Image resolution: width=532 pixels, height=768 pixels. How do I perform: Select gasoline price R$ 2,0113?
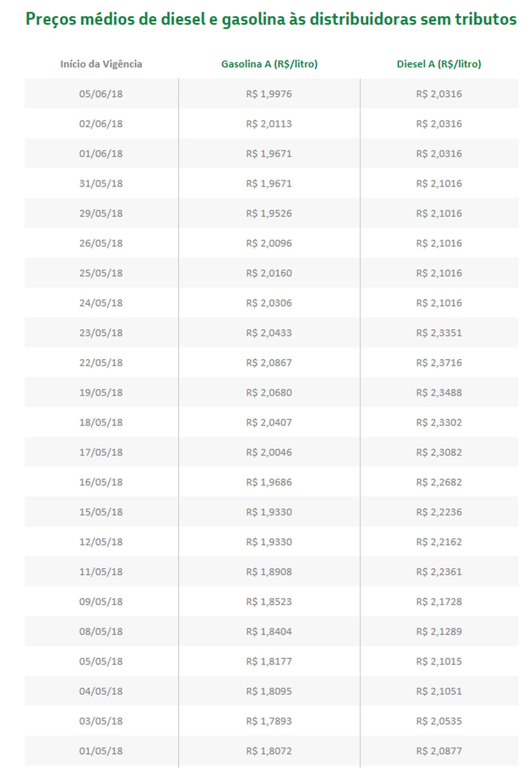pos(269,124)
